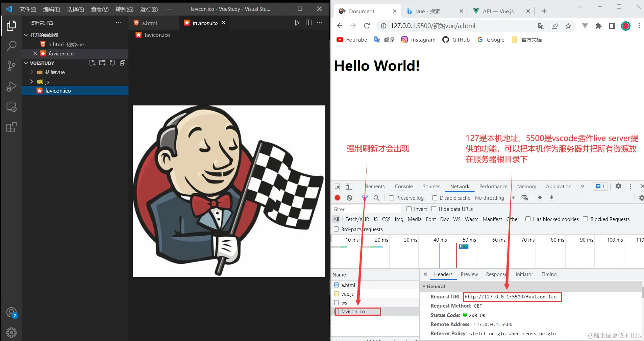
Task: Expand the 初始vue folder
Action: click(x=32, y=72)
